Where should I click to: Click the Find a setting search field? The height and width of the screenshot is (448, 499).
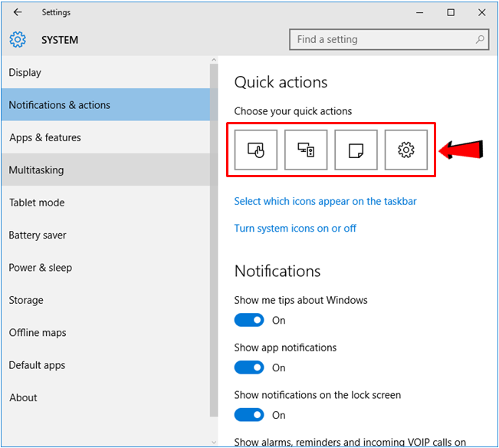pos(389,39)
